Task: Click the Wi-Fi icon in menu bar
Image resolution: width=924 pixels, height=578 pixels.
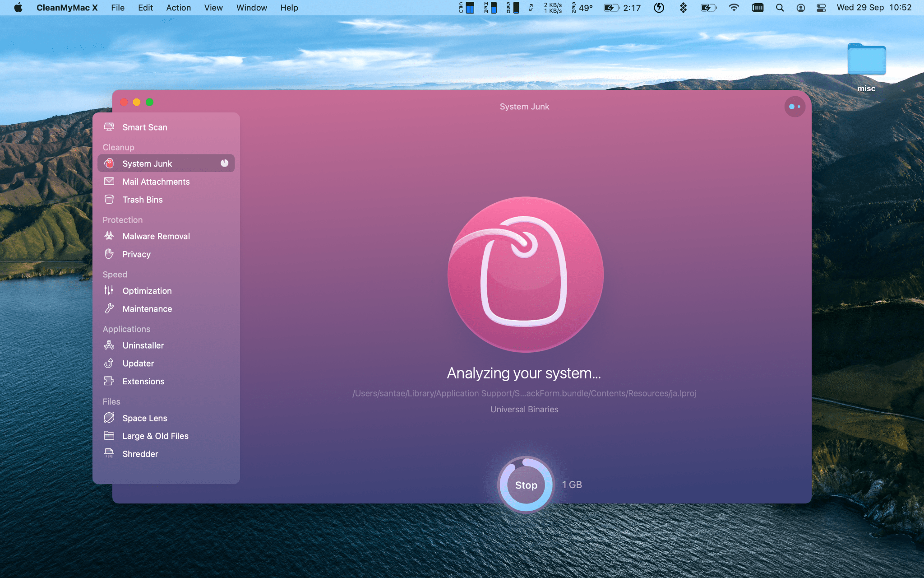Action: tap(734, 8)
